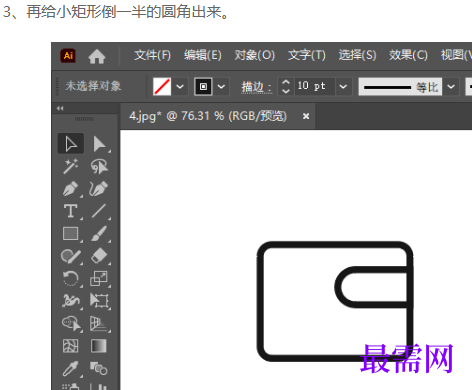Screen dimensions: 472x390
Task: Activate the Type tool
Action: (71, 211)
